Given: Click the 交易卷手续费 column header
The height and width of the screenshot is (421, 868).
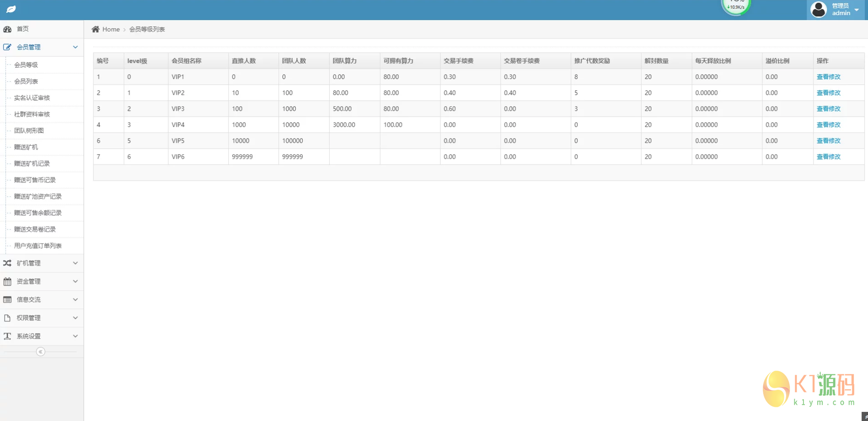Looking at the screenshot, I should (536, 61).
